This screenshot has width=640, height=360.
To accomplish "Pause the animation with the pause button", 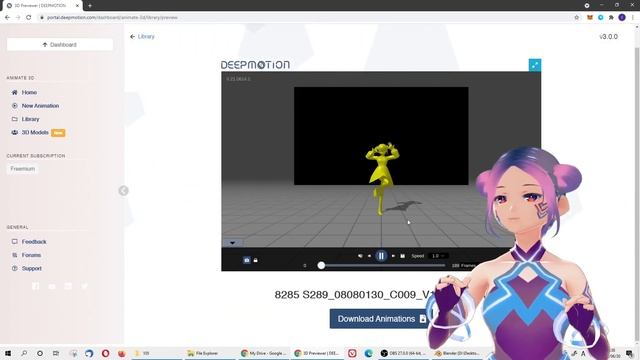I will (x=381, y=256).
